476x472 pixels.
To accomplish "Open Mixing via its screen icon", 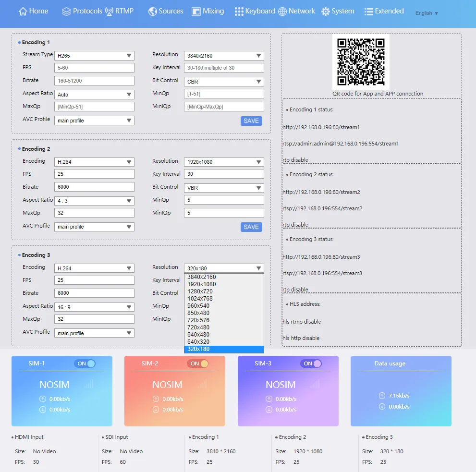I will (x=196, y=12).
